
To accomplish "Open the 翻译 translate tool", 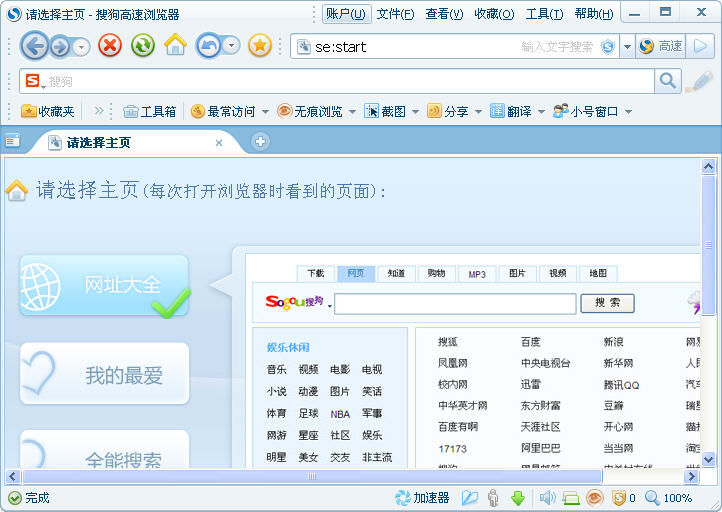I will tap(511, 111).
